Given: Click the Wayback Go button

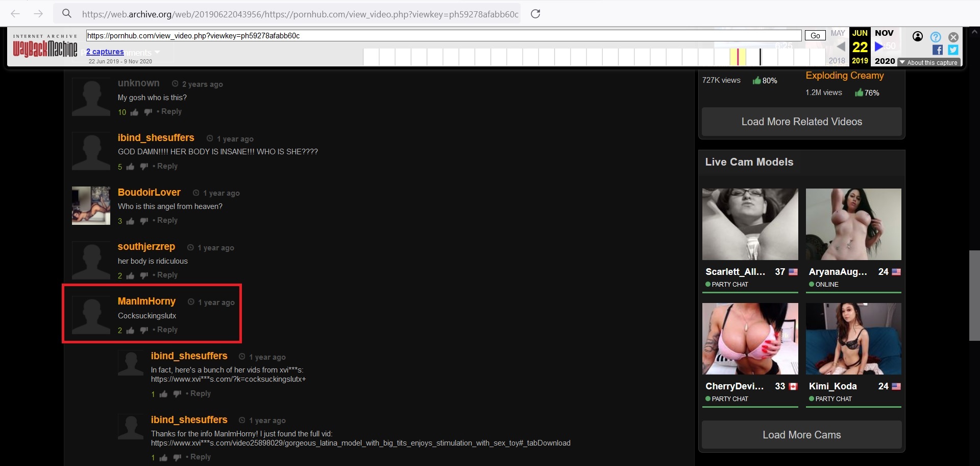Looking at the screenshot, I should point(815,35).
